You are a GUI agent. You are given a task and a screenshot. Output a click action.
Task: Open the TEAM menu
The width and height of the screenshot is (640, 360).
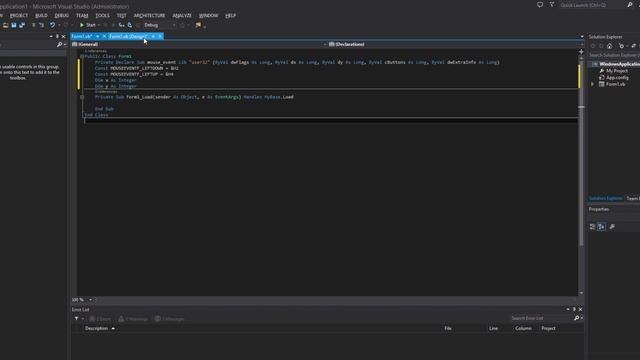(82, 16)
